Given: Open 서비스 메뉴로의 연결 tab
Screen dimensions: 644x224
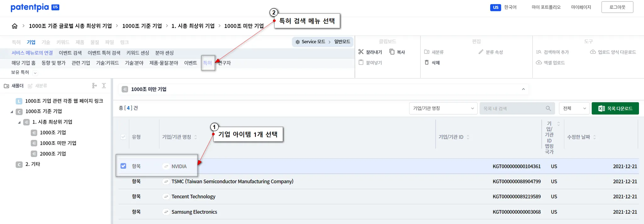Looking at the screenshot, I should [32, 53].
